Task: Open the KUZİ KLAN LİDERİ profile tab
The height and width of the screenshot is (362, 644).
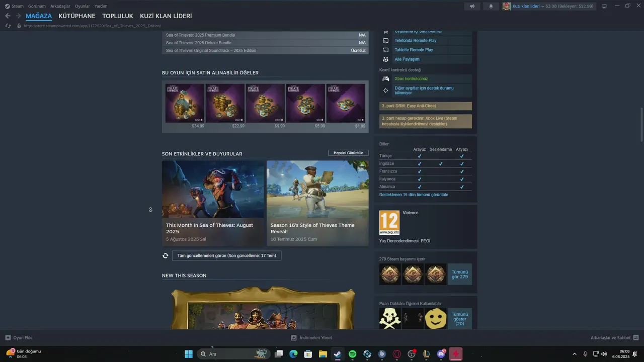Action: coord(166,16)
